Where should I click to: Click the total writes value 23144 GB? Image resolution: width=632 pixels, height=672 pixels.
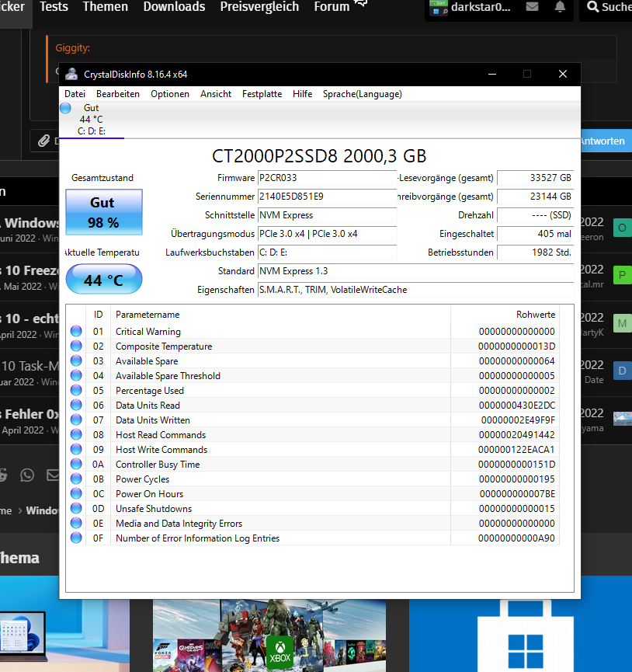(x=535, y=197)
